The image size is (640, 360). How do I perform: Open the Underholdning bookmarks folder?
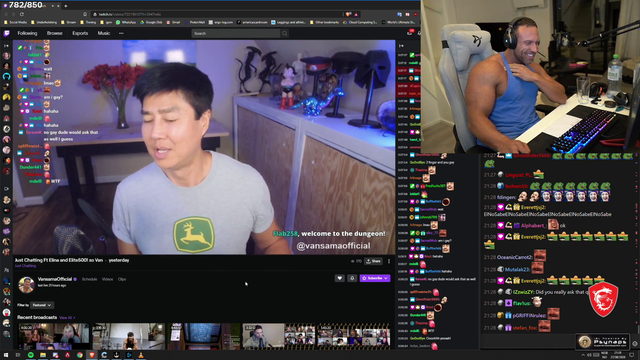pyautogui.click(x=44, y=22)
